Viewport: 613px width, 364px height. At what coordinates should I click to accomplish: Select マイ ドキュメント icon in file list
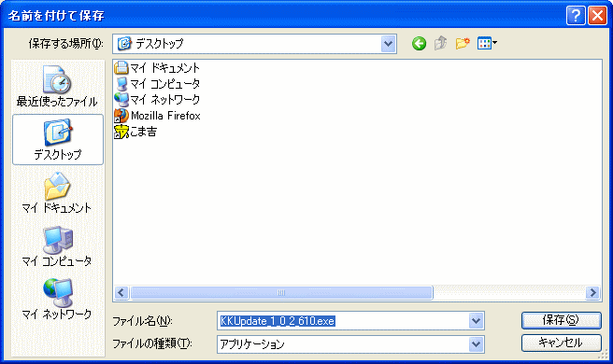coord(121,67)
